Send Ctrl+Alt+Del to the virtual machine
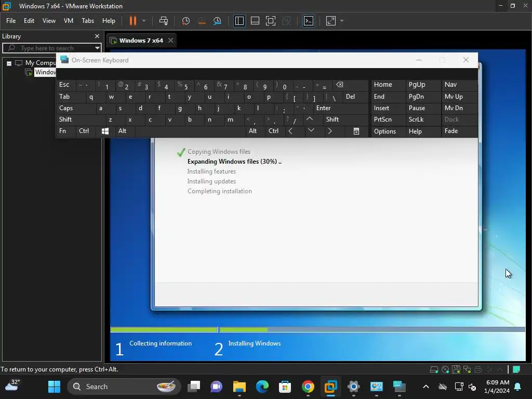The width and height of the screenshot is (532, 399). (164, 21)
